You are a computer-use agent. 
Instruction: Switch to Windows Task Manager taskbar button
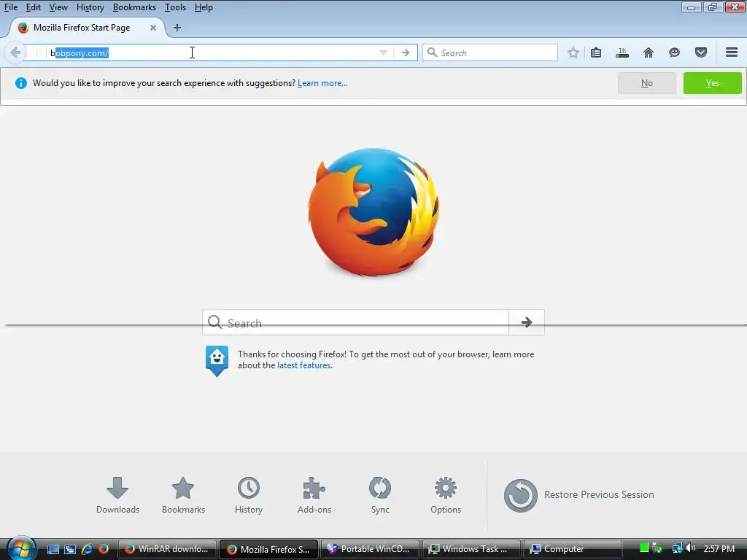471,549
